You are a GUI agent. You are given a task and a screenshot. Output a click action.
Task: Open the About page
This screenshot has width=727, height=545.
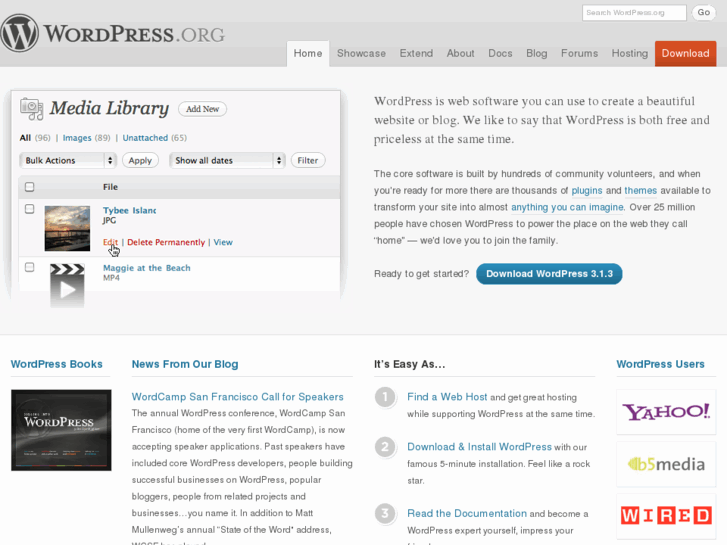[x=460, y=53]
